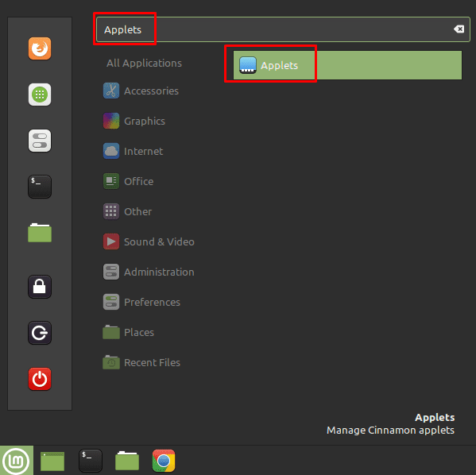This screenshot has height=475, width=476.
Task: Open the Files folder icon in sidebar
Action: click(40, 233)
